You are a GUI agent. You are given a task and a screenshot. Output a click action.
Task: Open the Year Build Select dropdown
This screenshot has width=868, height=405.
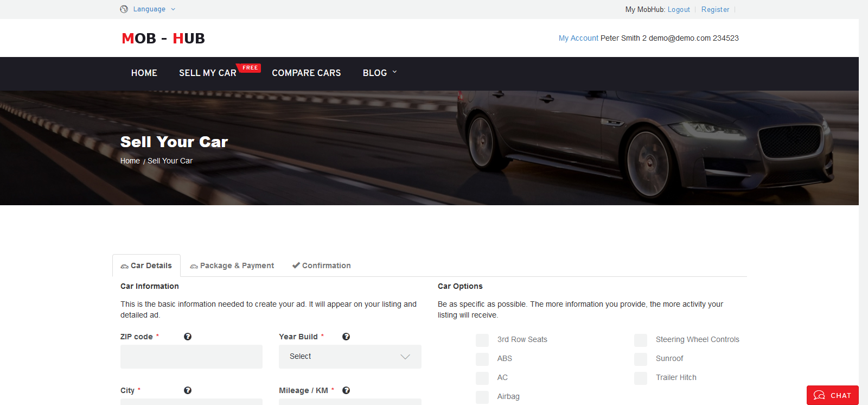click(350, 357)
